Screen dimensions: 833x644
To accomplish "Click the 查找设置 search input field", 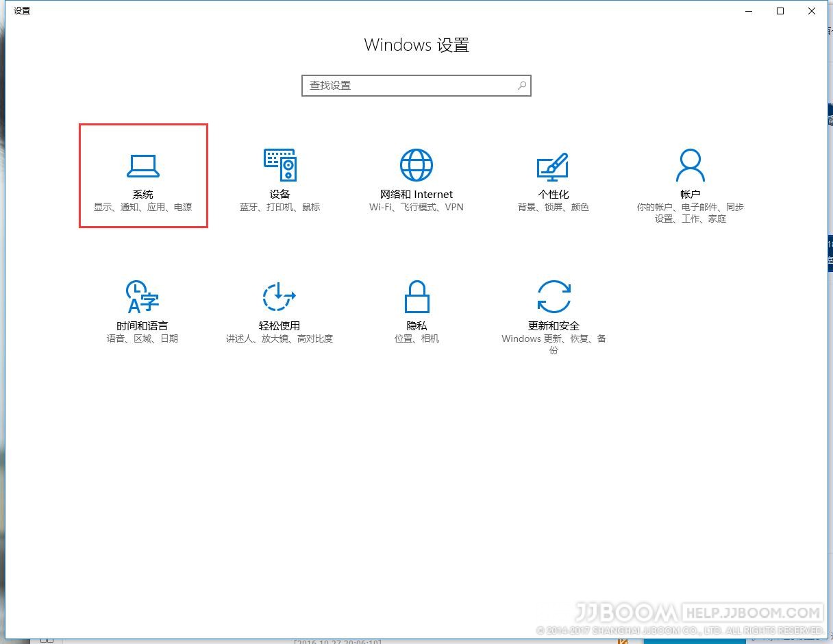I will coord(404,85).
